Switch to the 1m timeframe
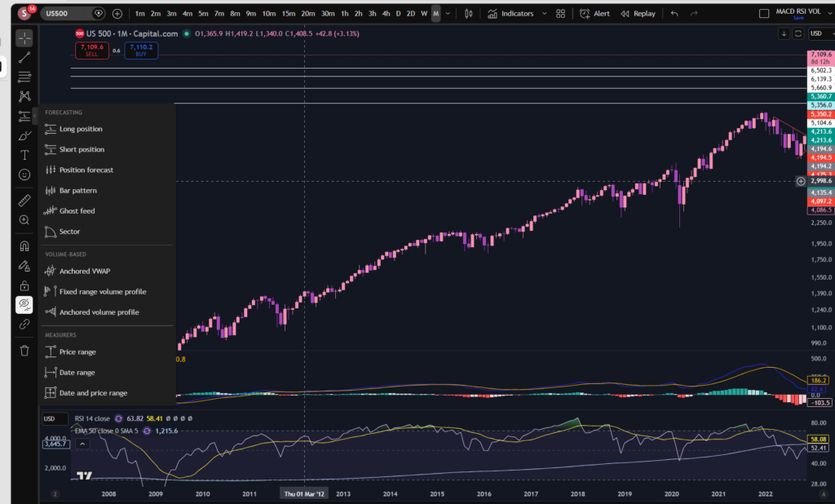The height and width of the screenshot is (504, 835). (x=140, y=13)
